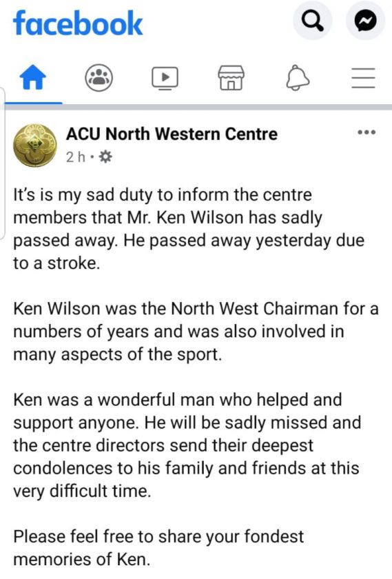
Task: Open ACU North Western Centre profile picture
Action: click(x=35, y=145)
